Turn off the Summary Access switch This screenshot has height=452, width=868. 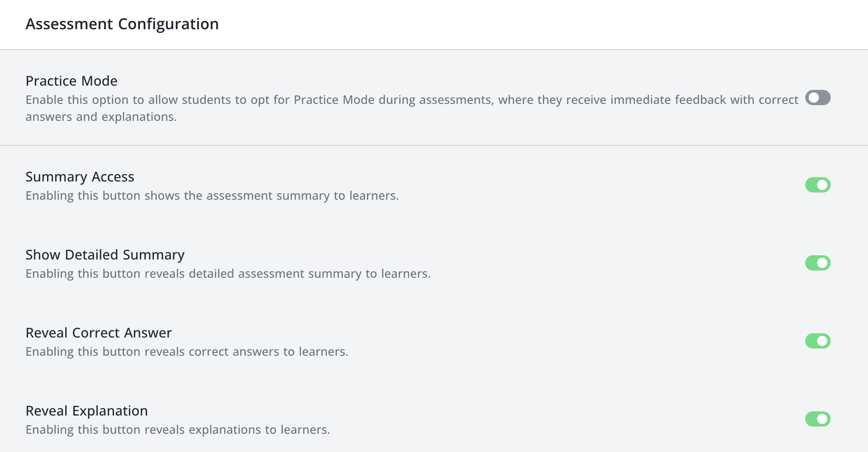[x=818, y=185]
